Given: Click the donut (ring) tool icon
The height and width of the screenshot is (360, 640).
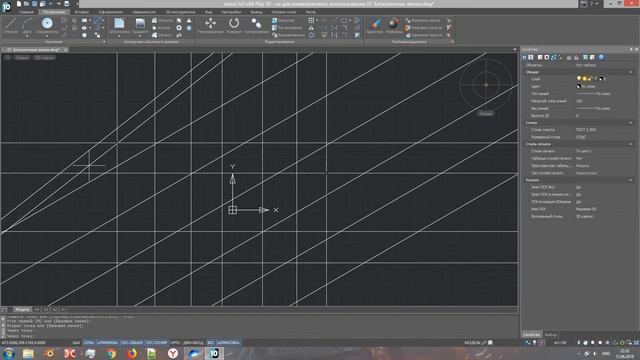Looking at the screenshot, I should tap(179, 28).
